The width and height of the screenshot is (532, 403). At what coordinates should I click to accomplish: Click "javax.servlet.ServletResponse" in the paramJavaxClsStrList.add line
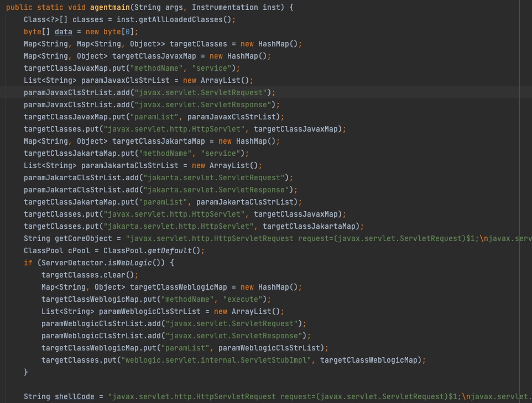(x=203, y=105)
